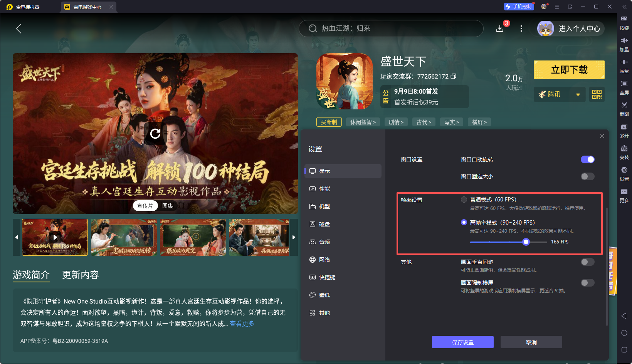
Task: Open the 写实 > tag
Action: [452, 122]
